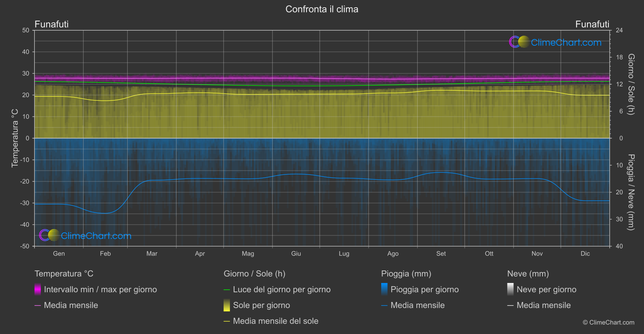Click the 'Mag' month label
This screenshot has height=334, width=644.
coord(248,253)
